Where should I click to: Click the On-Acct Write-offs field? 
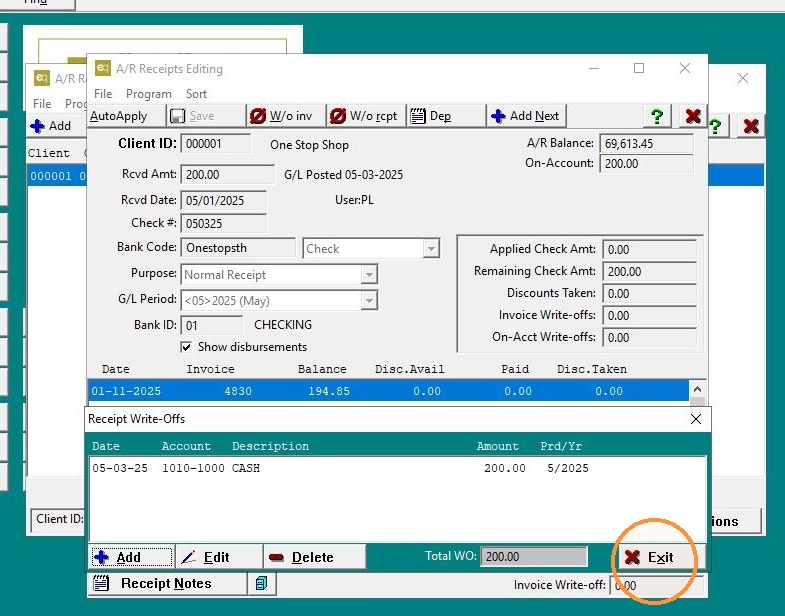point(649,338)
